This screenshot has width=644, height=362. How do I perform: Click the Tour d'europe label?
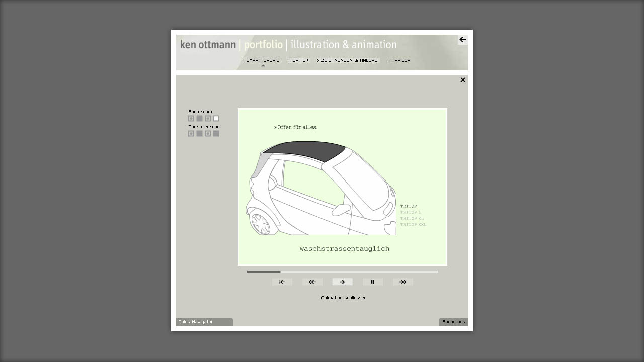(204, 127)
